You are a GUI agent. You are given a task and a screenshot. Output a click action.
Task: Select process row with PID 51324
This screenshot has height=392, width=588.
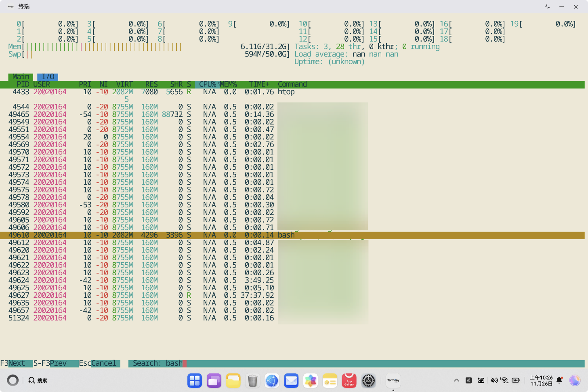click(x=292, y=318)
